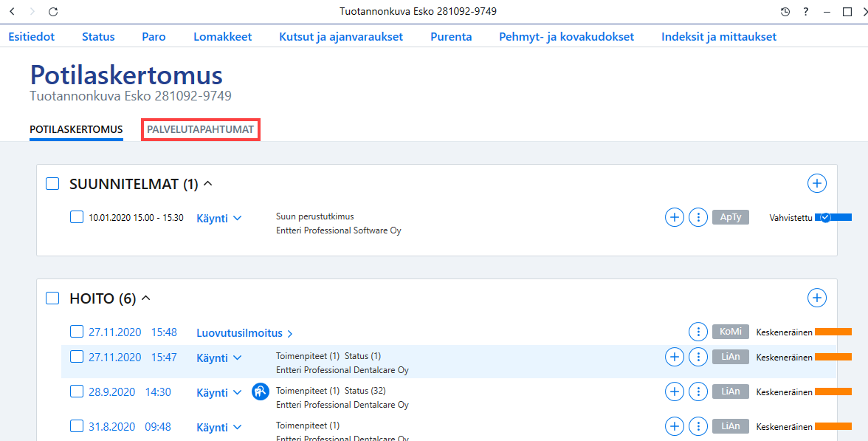Click plus icon on 10.01.2020 visit row
The height and width of the screenshot is (441, 868).
(675, 218)
